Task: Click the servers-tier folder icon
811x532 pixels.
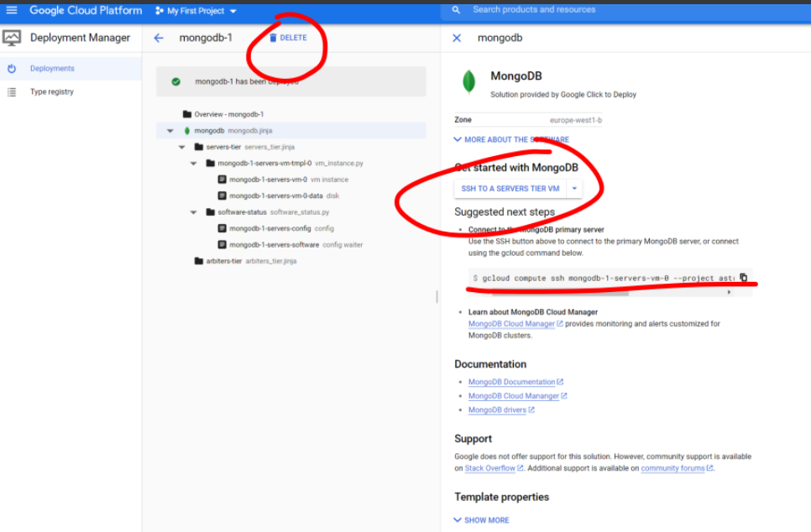Action: click(199, 147)
